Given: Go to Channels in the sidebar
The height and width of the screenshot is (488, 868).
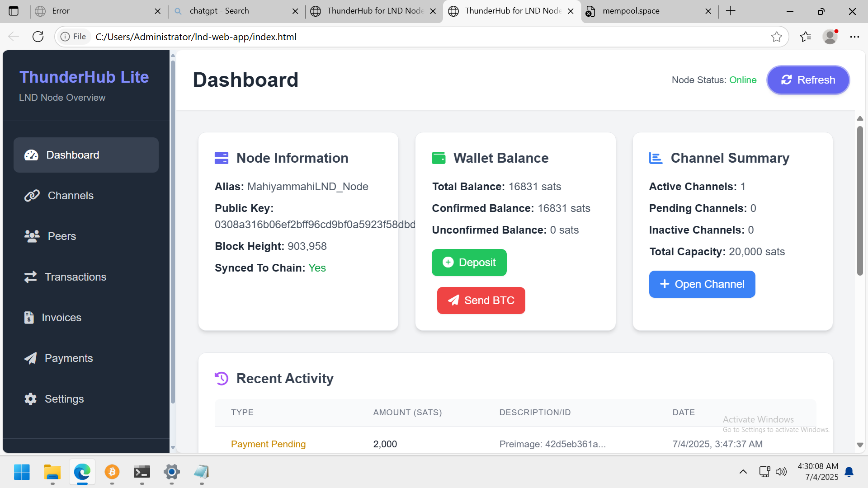Looking at the screenshot, I should 86,196.
